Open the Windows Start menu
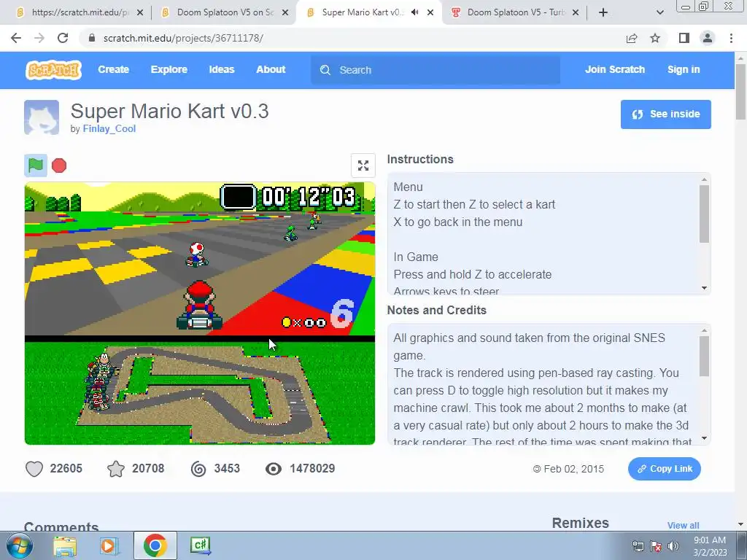Image resolution: width=747 pixels, height=560 pixels. [x=19, y=545]
